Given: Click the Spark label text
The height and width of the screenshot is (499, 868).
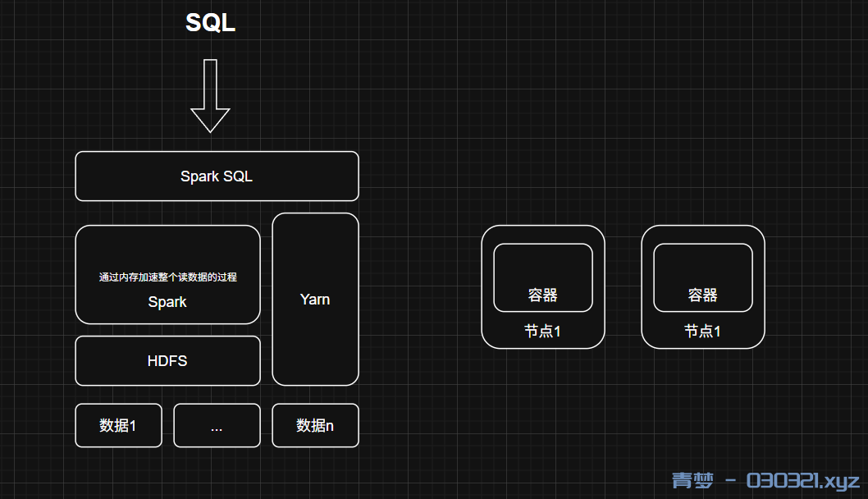Looking at the screenshot, I should pos(167,302).
